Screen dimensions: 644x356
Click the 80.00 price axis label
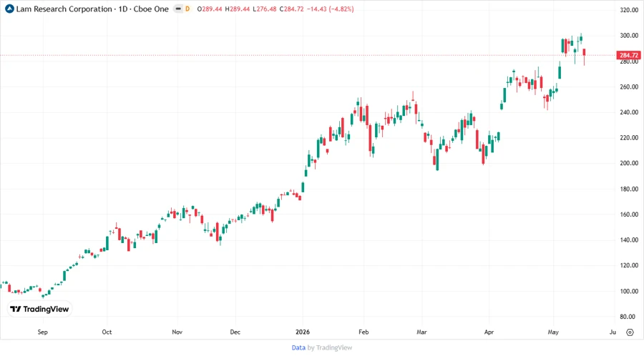tap(629, 317)
